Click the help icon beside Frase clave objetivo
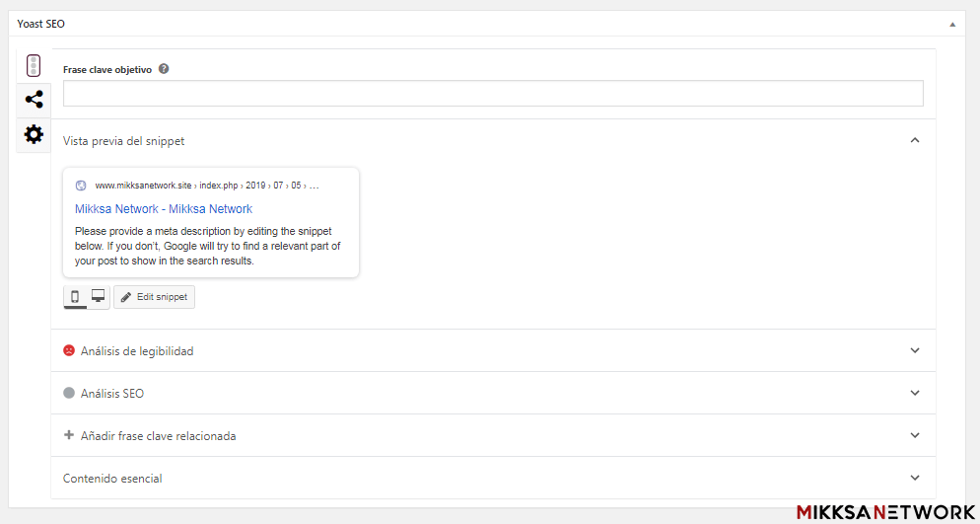Image resolution: width=980 pixels, height=524 pixels. (164, 69)
